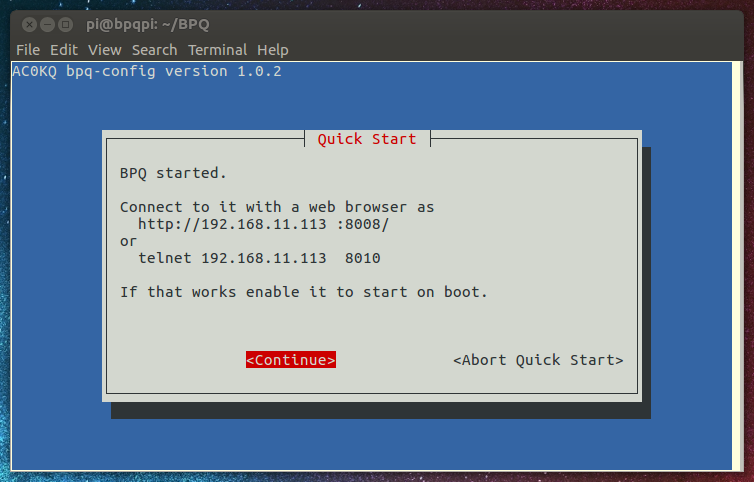Maximize the terminal window

[x=65, y=24]
